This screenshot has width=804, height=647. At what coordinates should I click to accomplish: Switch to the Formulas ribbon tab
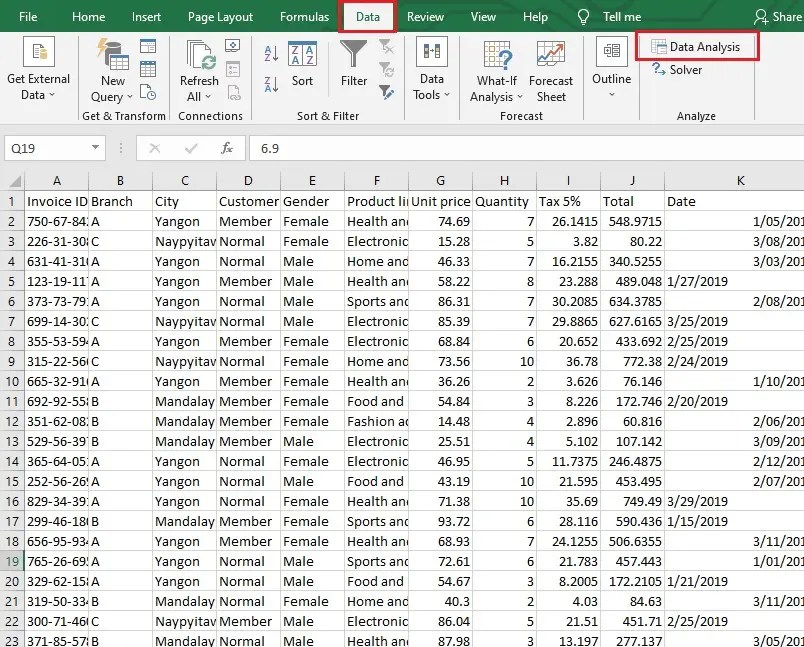(x=304, y=16)
